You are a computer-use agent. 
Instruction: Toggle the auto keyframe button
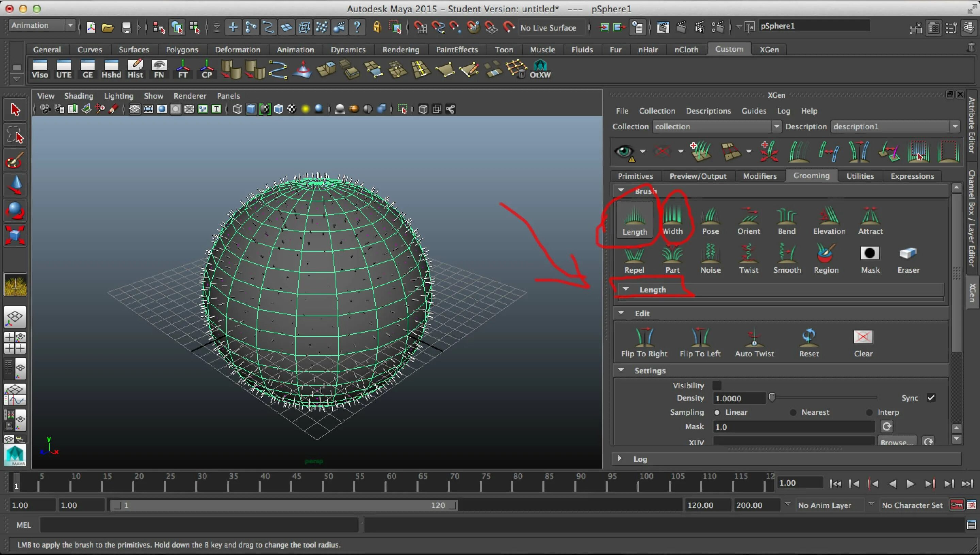957,505
